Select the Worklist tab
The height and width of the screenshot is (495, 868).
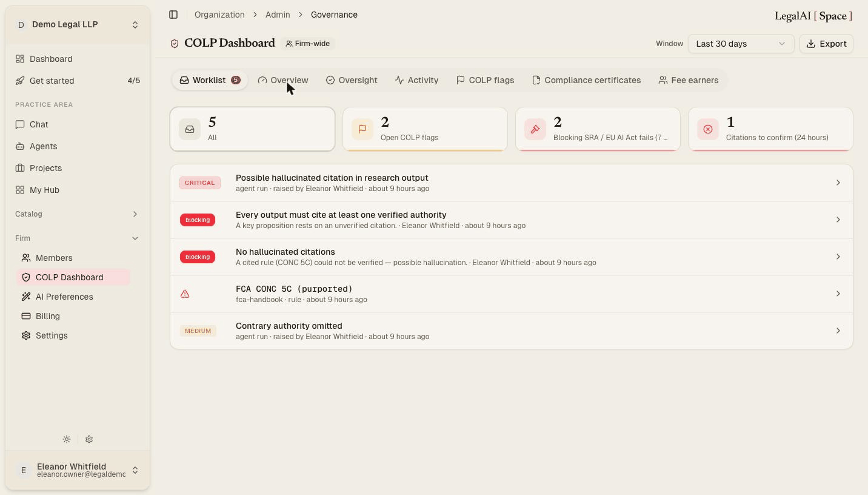pyautogui.click(x=210, y=80)
